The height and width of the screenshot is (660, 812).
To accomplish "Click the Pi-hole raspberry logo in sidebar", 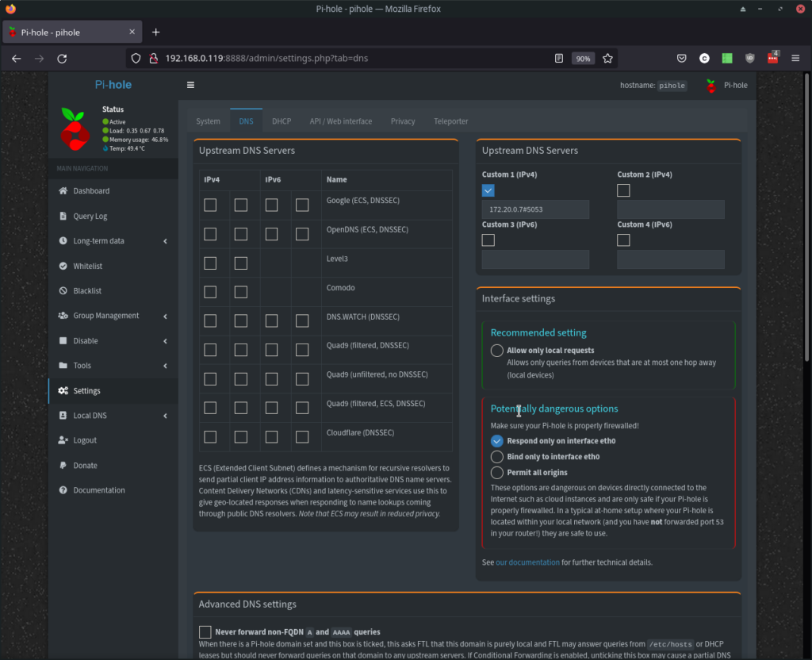I will coord(75,129).
